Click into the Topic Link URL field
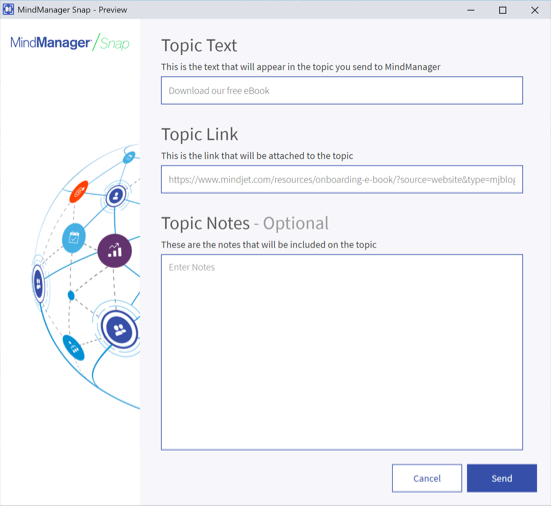Screen dimensions: 551x506 coord(342,179)
